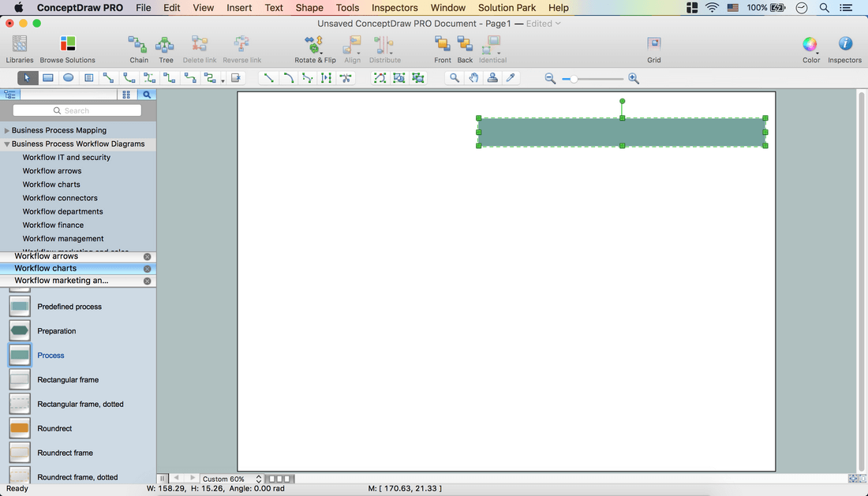Open the Insert menu
Viewport: 868px width, 496px height.
pyautogui.click(x=239, y=8)
